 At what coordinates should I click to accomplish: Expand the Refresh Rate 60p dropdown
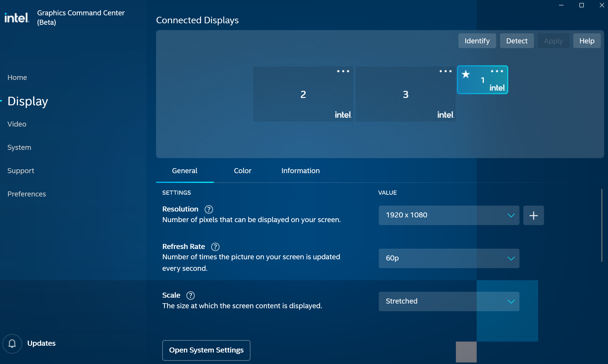(x=449, y=258)
